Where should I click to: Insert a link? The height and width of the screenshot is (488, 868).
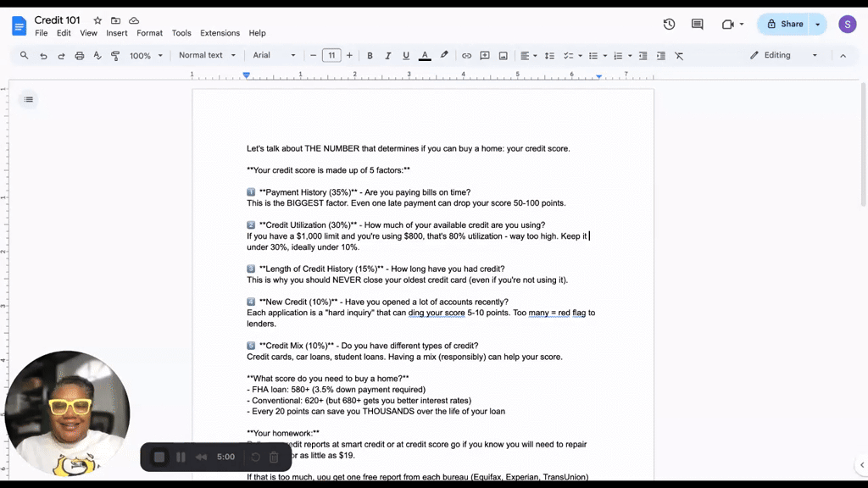[x=467, y=56]
